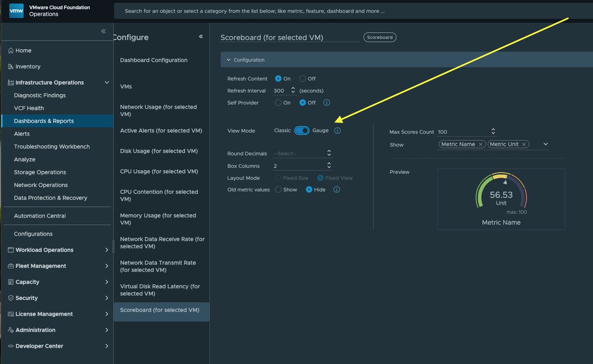593x364 pixels.
Task: Open Diagnostic Findings
Action: (x=40, y=95)
